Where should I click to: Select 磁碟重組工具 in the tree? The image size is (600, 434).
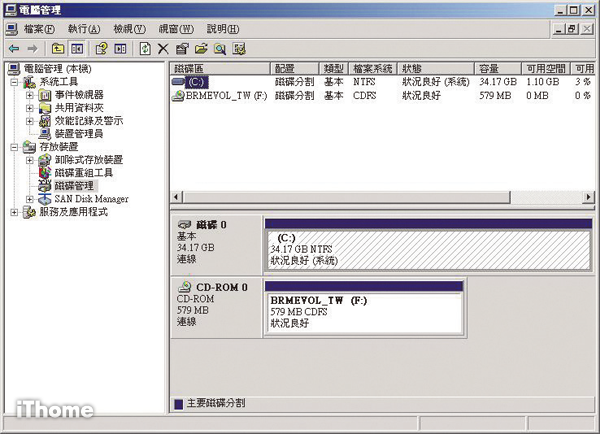(x=89, y=172)
